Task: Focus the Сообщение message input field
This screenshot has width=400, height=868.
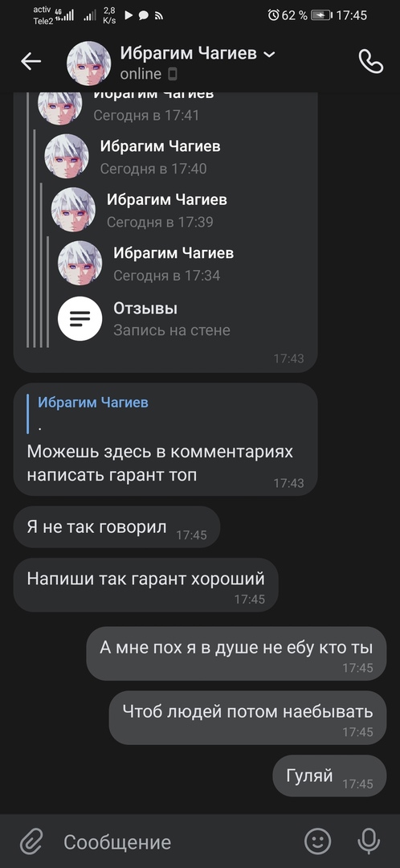Action: tap(177, 842)
